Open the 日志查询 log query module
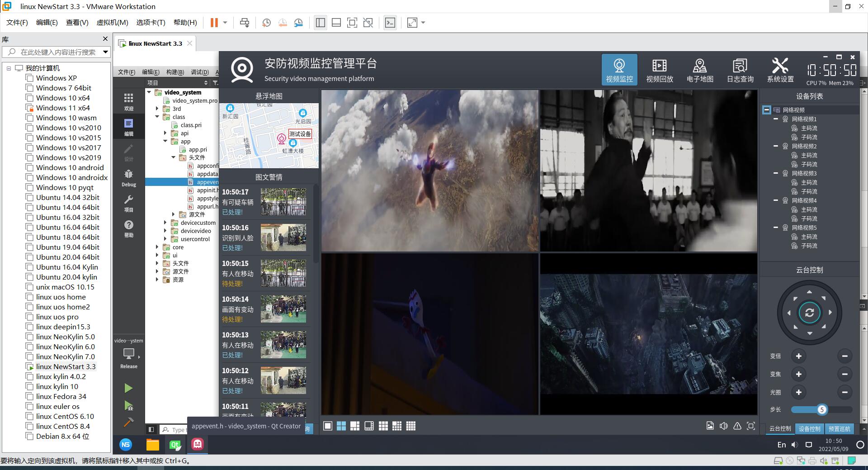Screen dimensions: 868x470 740,70
